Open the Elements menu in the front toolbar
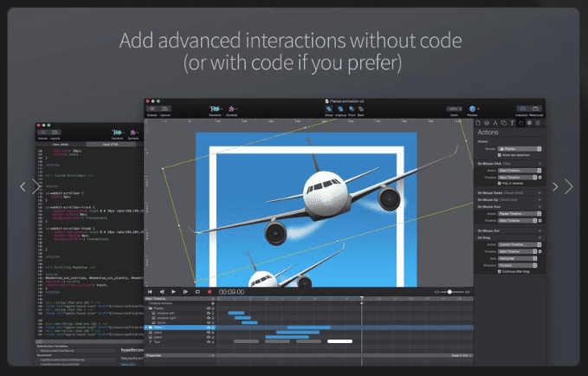Screen dimensions: 588x376 point(215,109)
